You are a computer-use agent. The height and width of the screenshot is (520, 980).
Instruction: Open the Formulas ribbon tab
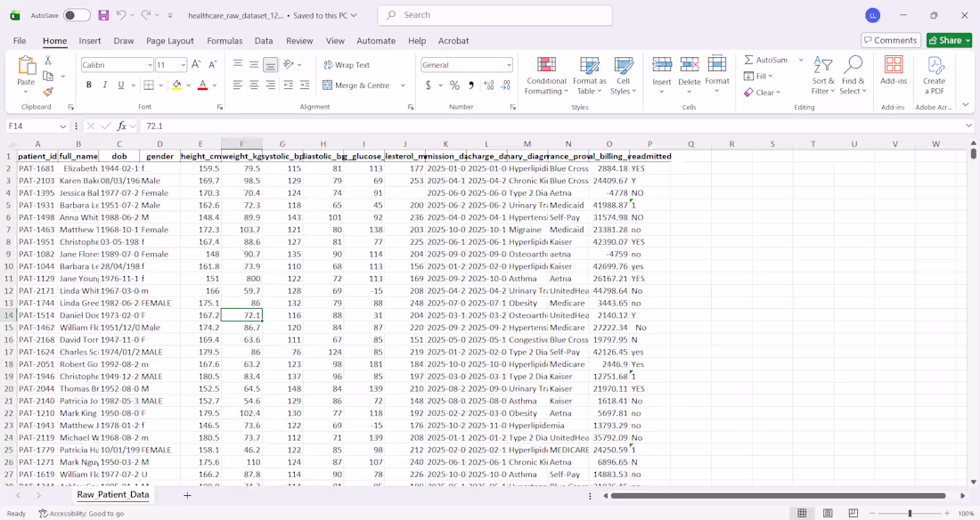click(225, 41)
